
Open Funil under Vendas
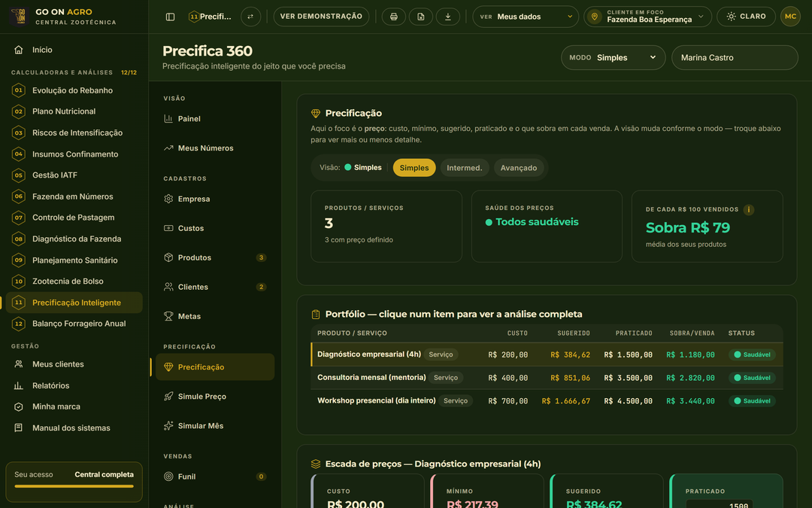(215, 476)
